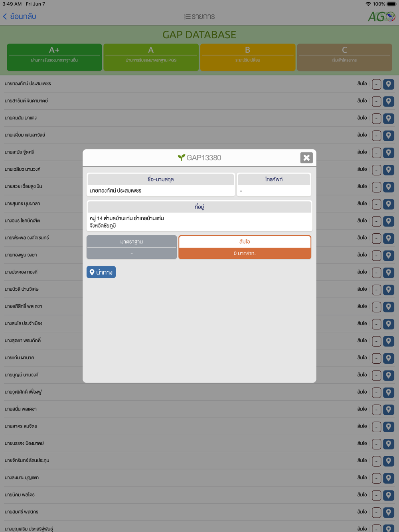The image size is (399, 532).
Task: Tap the AGO logo icon
Action: point(381,16)
